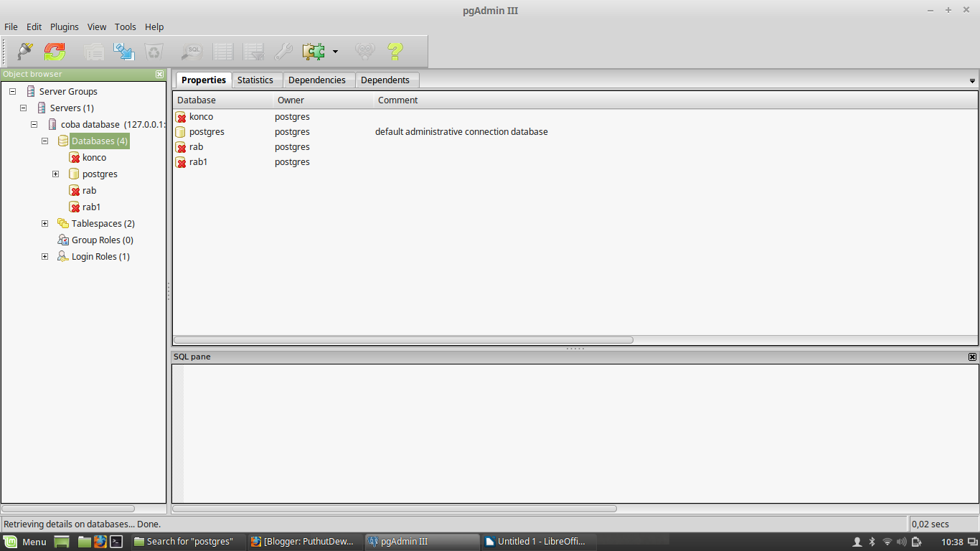The height and width of the screenshot is (551, 980).
Task: Select postgres database in the tree
Action: tap(100, 174)
